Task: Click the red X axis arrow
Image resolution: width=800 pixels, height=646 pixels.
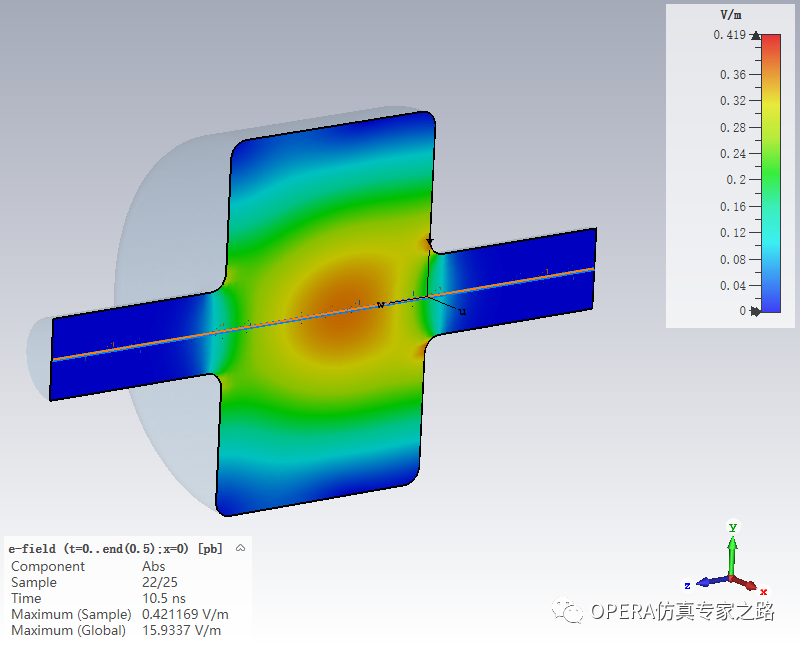Action: click(x=745, y=584)
